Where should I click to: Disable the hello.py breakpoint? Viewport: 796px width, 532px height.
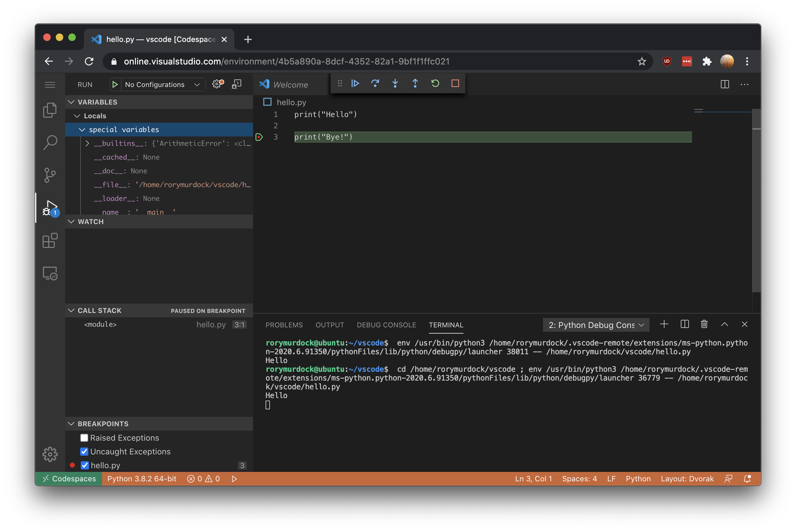[83, 465]
